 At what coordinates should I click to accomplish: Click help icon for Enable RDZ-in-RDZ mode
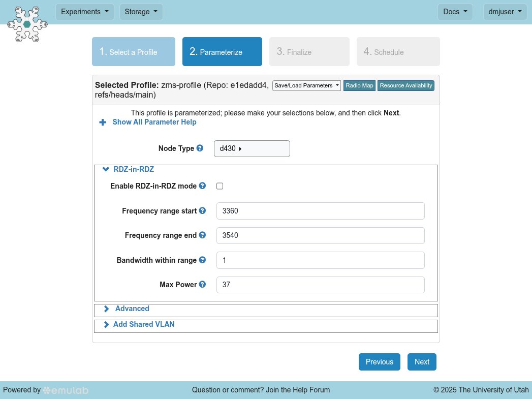[202, 186]
